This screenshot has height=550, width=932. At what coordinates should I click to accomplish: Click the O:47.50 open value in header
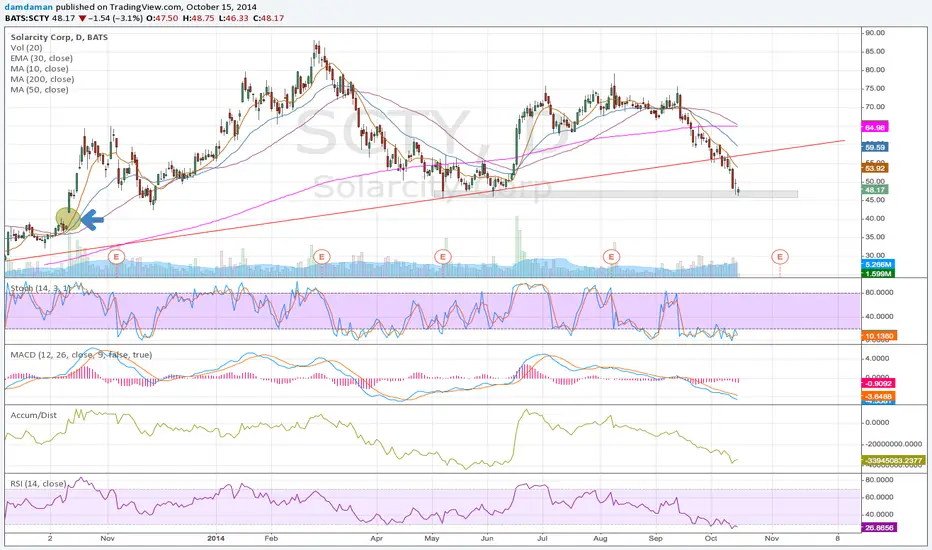pos(163,18)
